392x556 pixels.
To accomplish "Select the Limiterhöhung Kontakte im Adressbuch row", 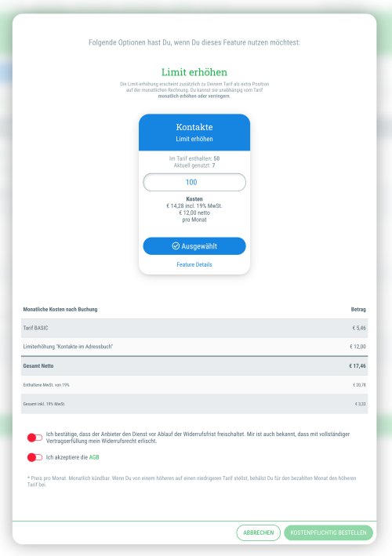I will (194, 347).
